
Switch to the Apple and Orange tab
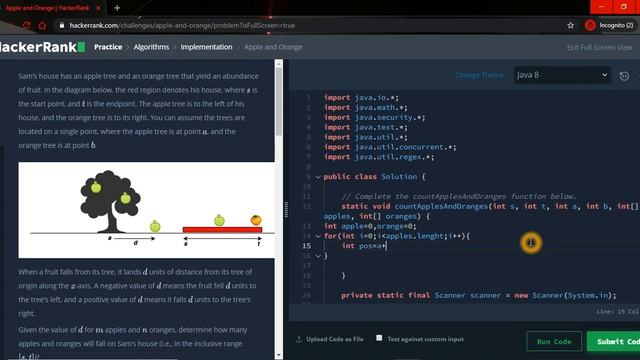click(47, 8)
